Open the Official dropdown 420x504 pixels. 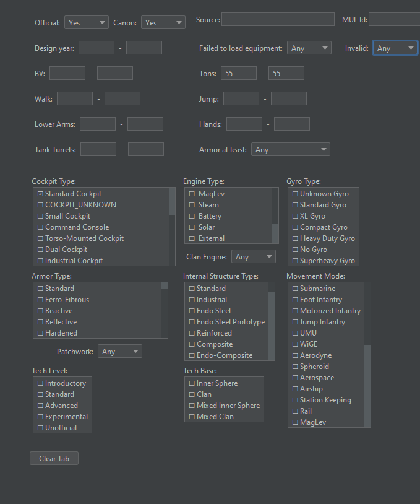(x=87, y=22)
